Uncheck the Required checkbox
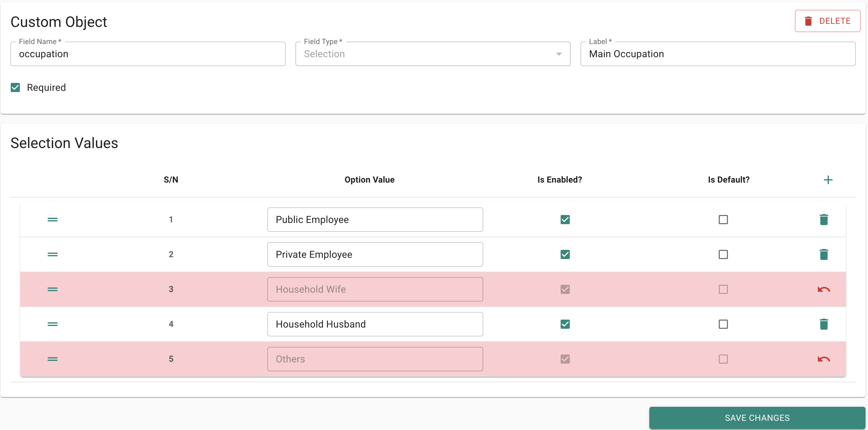Viewport: 868px width, 430px height. [15, 87]
